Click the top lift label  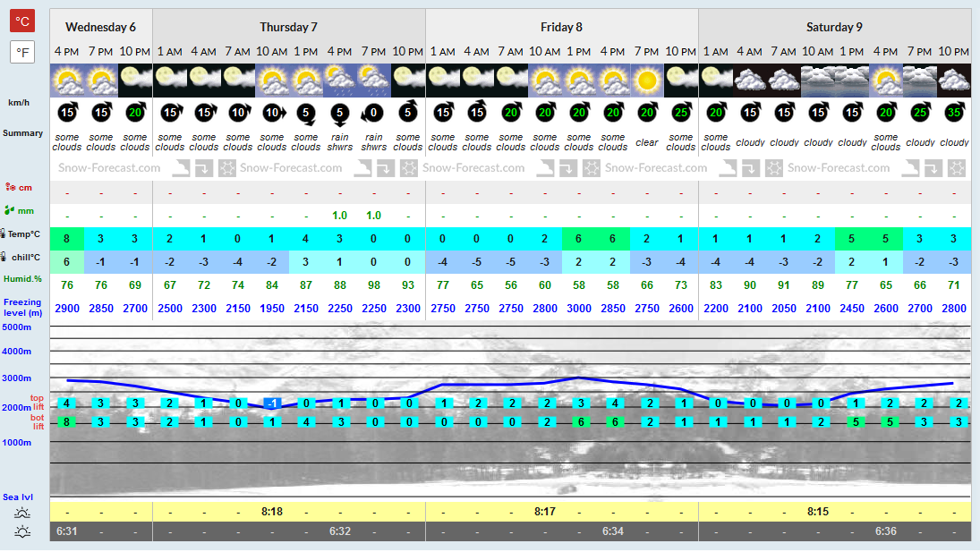[x=38, y=402]
